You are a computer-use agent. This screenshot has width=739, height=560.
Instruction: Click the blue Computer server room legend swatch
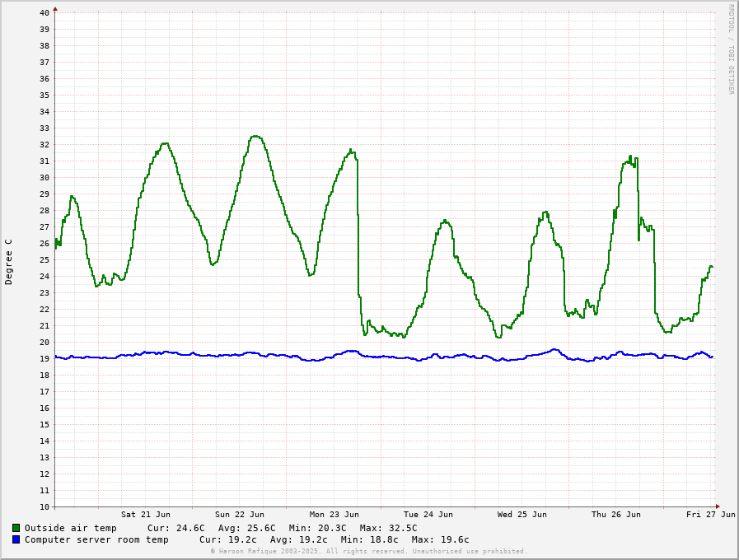(16, 539)
